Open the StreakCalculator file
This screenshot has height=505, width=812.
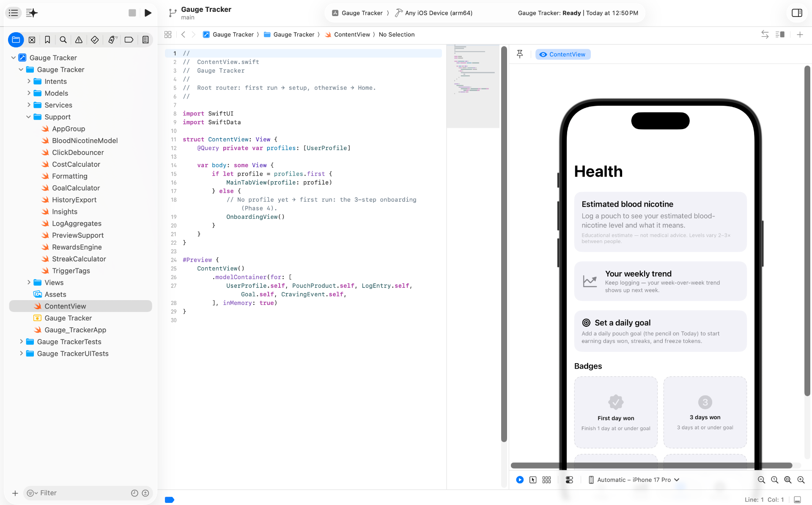click(79, 259)
